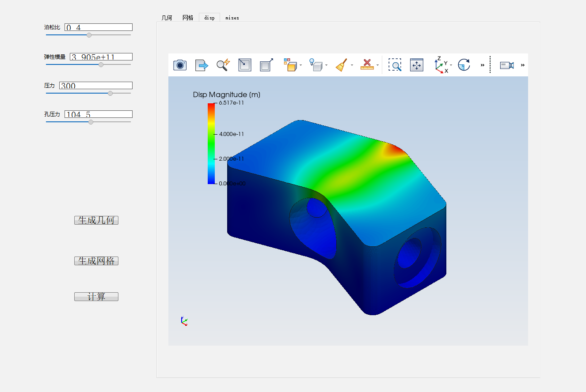Click the 弹性模量 input field 3.905e+11
This screenshot has height=392, width=586.
coord(101,57)
